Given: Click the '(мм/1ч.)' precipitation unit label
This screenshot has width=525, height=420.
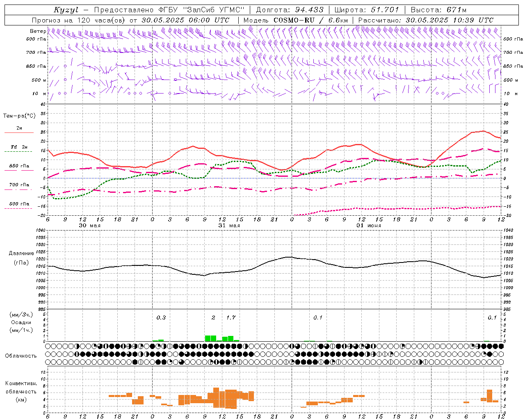Looking at the screenshot, I should tap(21, 330).
